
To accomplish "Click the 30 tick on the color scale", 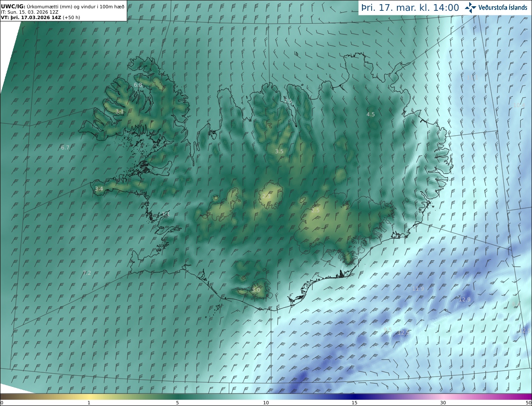I will tap(443, 403).
